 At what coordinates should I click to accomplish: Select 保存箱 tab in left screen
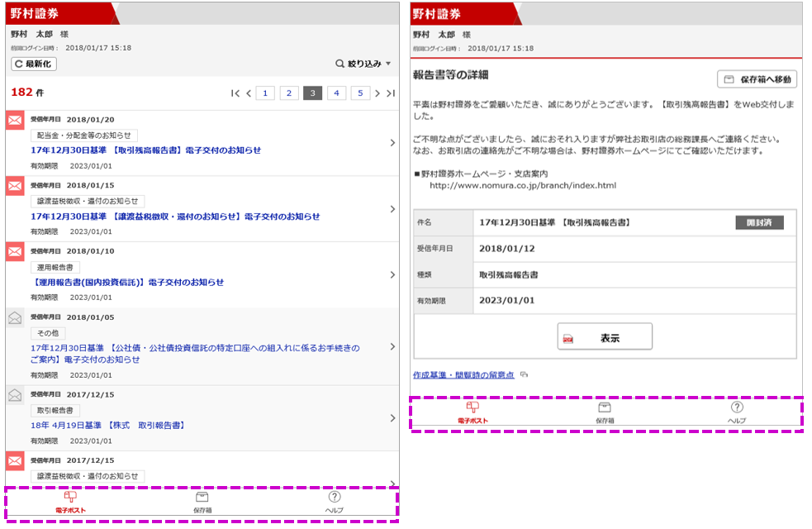click(x=202, y=502)
